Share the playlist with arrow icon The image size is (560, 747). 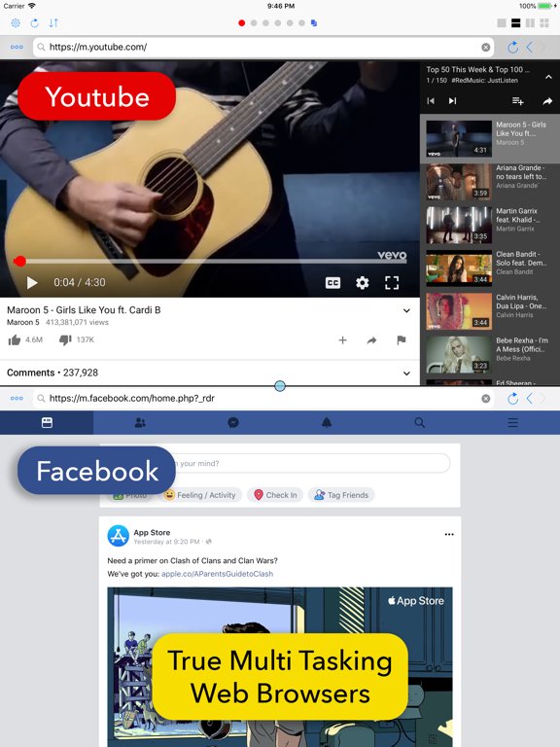click(547, 101)
